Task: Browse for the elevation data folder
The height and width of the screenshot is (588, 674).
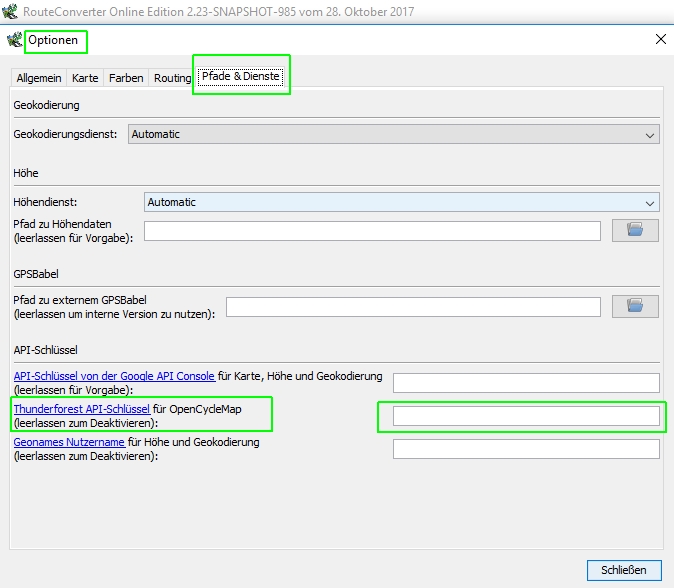Action: (635, 231)
